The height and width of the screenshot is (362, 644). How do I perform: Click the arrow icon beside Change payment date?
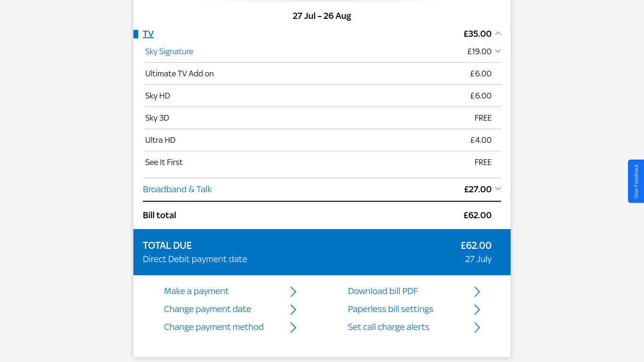[293, 309]
